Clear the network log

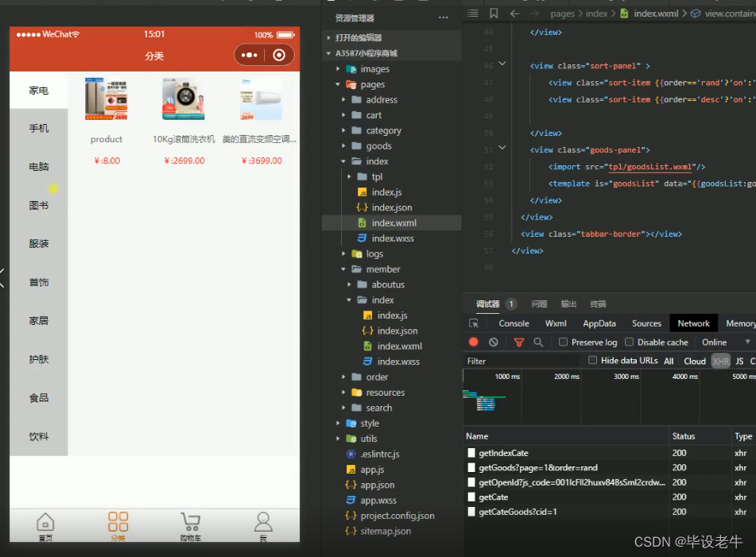pos(493,342)
